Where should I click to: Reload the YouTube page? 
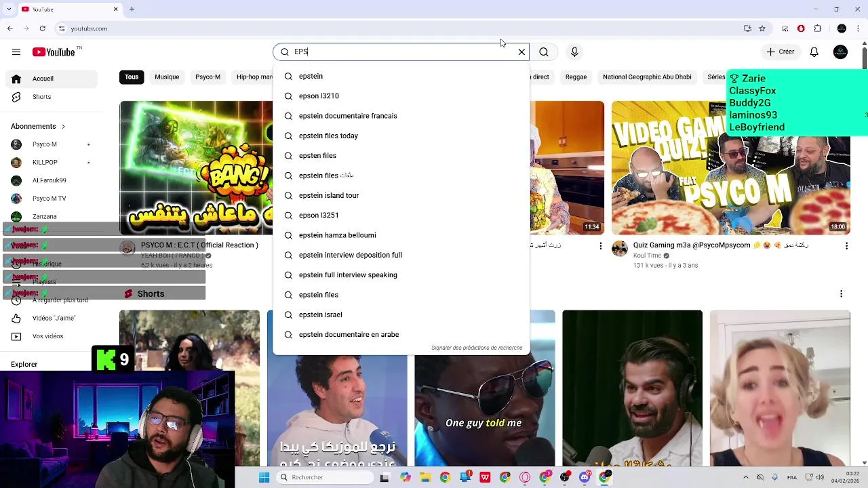click(x=42, y=28)
